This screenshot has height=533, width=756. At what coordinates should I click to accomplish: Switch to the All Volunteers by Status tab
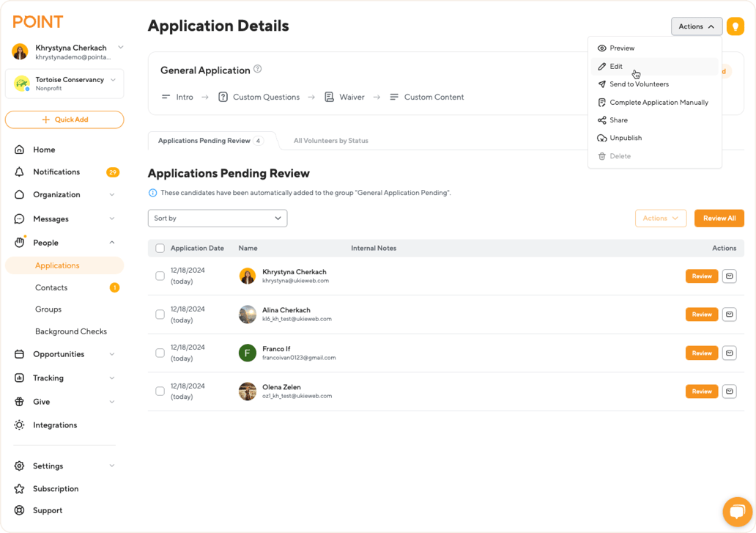(330, 140)
